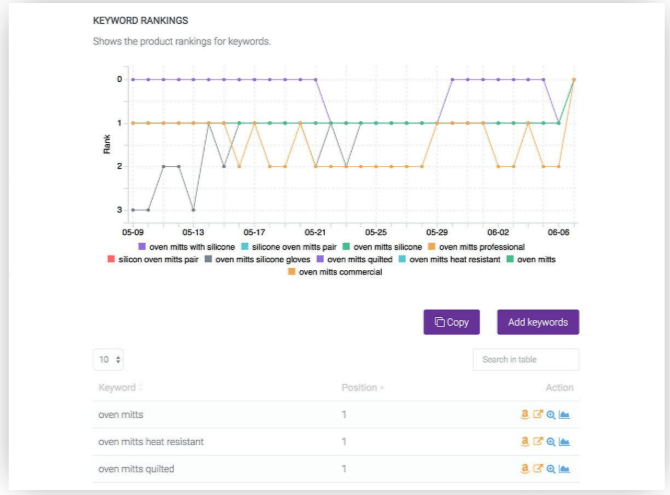The width and height of the screenshot is (670, 495).
Task: Click the Add keywords button
Action: (538, 322)
